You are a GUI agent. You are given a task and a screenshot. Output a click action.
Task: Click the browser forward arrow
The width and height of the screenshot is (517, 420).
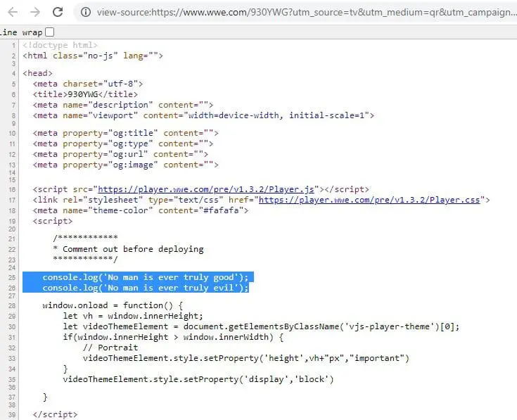pyautogui.click(x=34, y=12)
